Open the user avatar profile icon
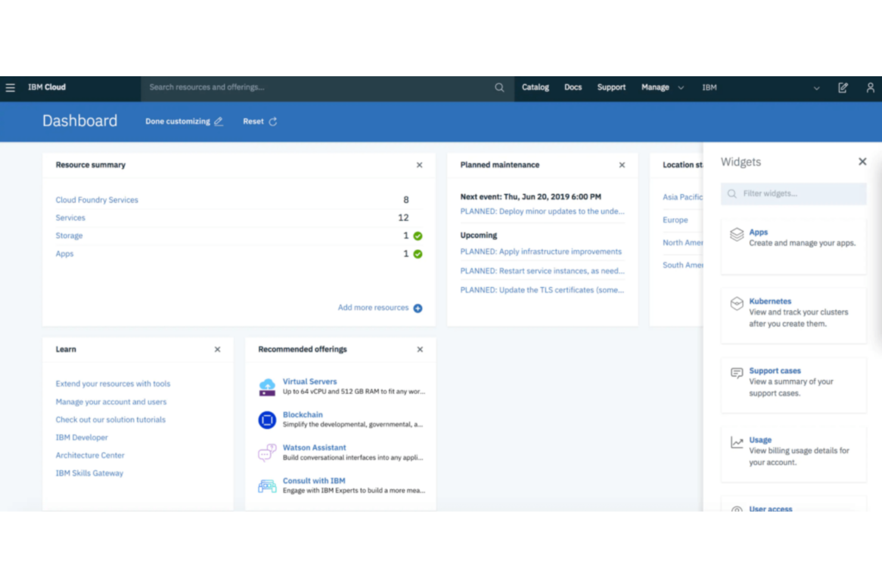This screenshot has width=882, height=588. pyautogui.click(x=870, y=88)
